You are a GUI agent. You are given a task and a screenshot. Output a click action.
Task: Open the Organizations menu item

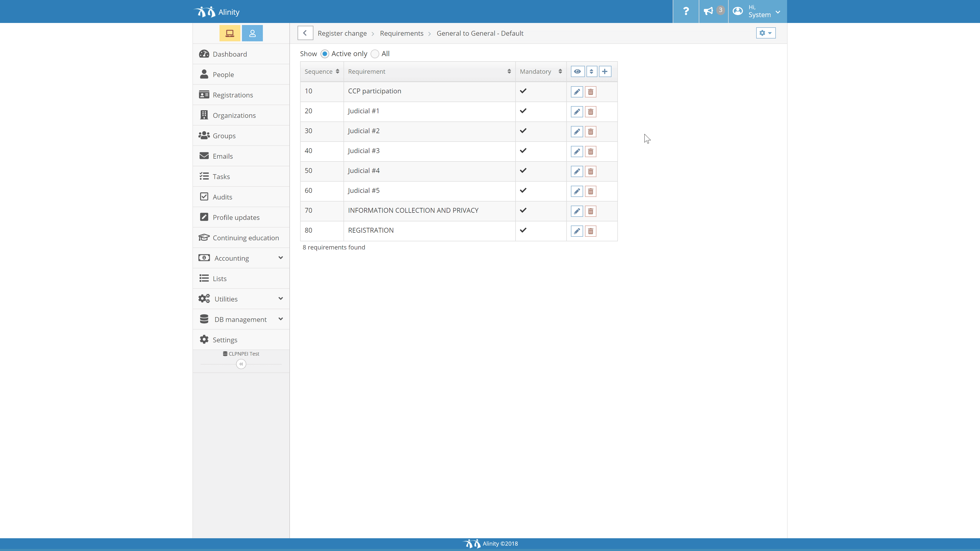coord(241,115)
